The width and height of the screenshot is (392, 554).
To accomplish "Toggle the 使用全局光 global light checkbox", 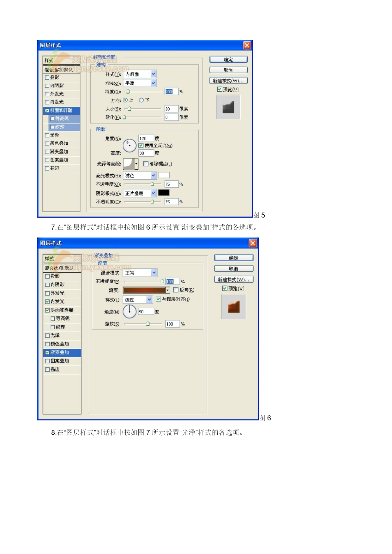I will (x=141, y=146).
